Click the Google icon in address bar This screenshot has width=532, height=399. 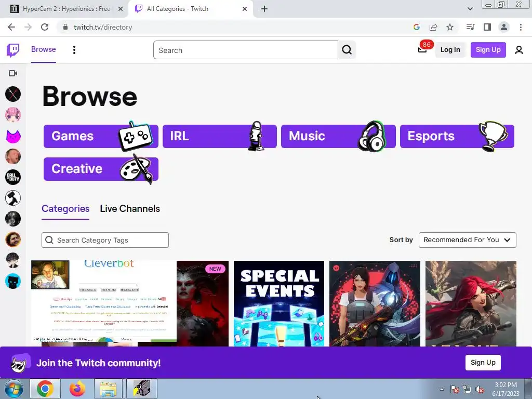pos(417,27)
